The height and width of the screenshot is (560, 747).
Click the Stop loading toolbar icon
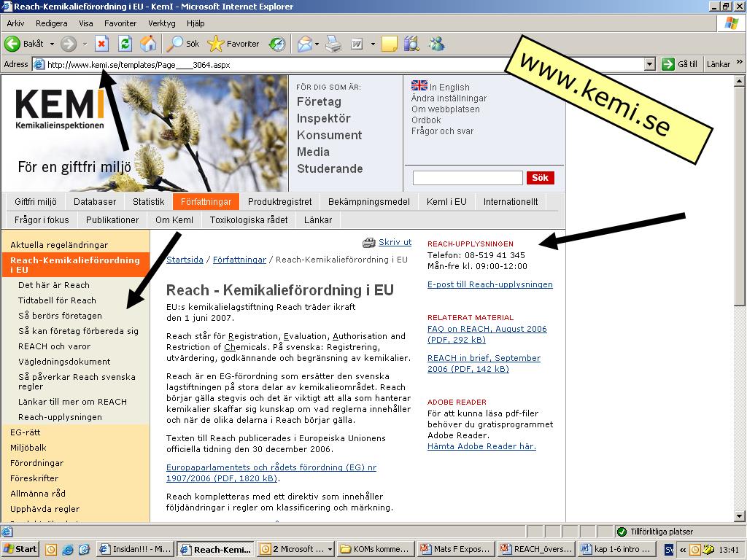101,44
